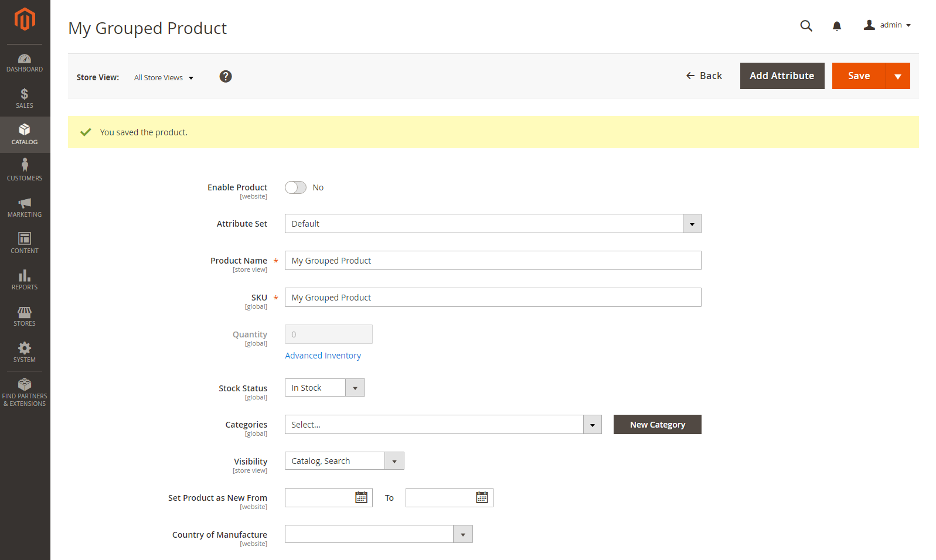Open calendar picker for the To date
The width and height of the screenshot is (936, 560).
coord(482,497)
